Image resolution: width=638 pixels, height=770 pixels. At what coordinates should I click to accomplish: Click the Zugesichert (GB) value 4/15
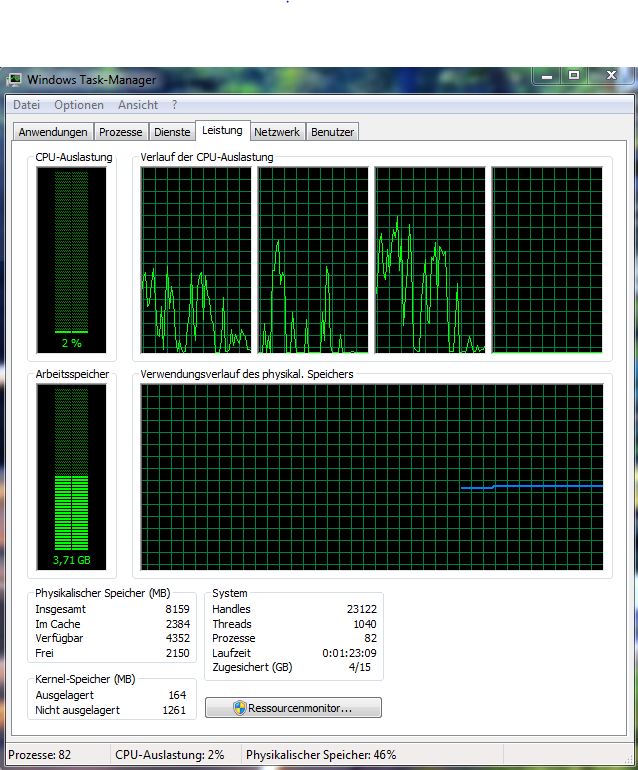point(360,667)
